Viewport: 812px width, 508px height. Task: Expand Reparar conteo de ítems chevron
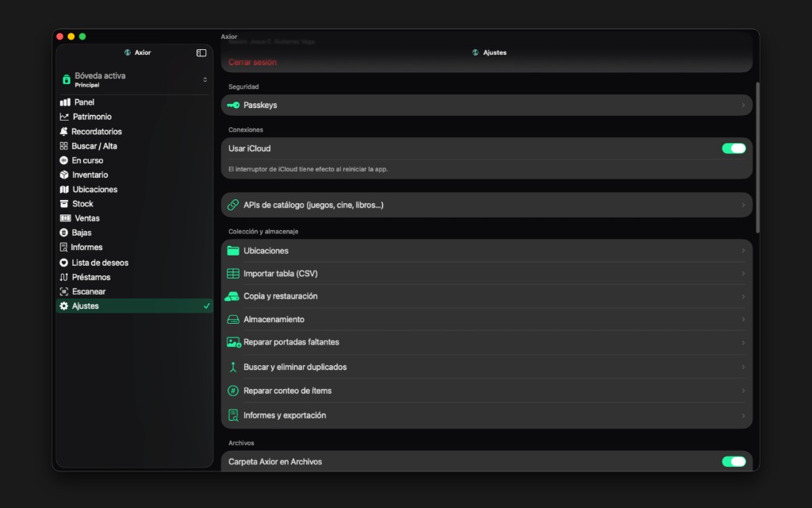pos(743,391)
